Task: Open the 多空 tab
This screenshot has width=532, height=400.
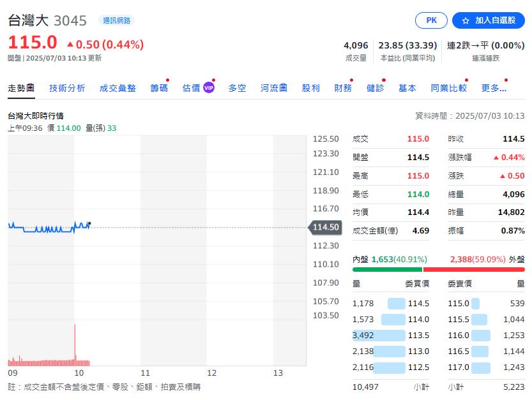Action: [x=237, y=88]
